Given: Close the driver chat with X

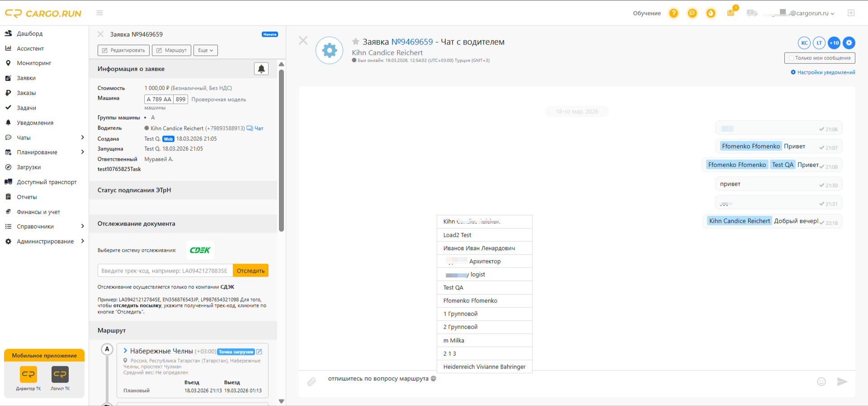Looking at the screenshot, I should (303, 41).
